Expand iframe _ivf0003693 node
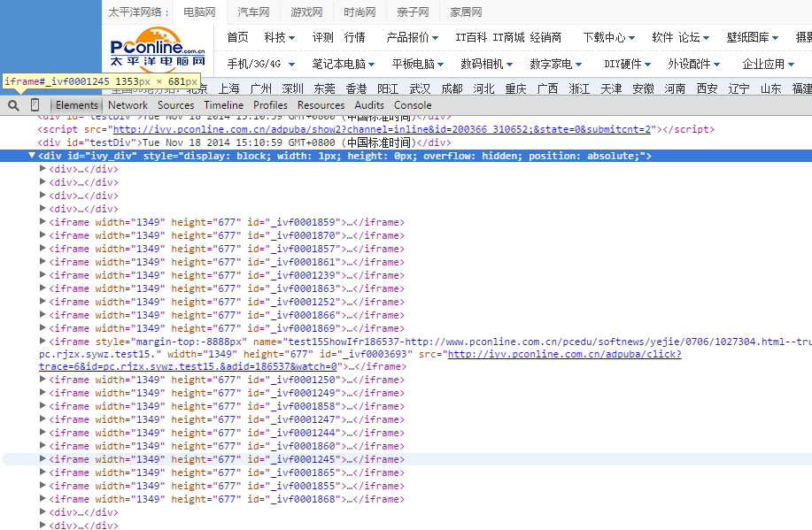Screen dimensions: 812x530 43,341
